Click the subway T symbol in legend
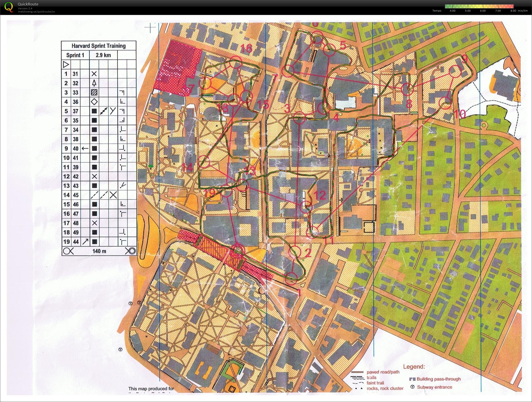532x402 pixels. tap(412, 387)
